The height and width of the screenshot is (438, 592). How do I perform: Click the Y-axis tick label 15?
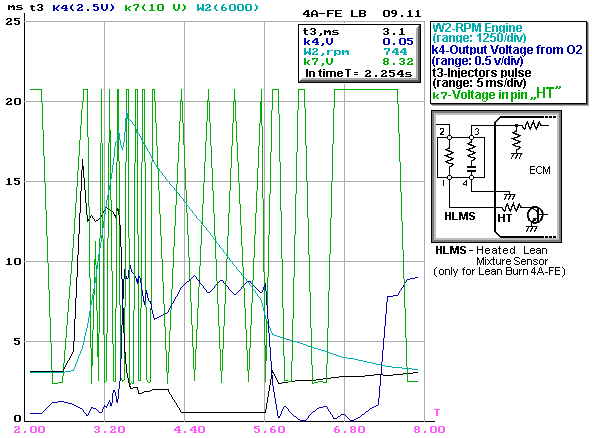click(12, 181)
